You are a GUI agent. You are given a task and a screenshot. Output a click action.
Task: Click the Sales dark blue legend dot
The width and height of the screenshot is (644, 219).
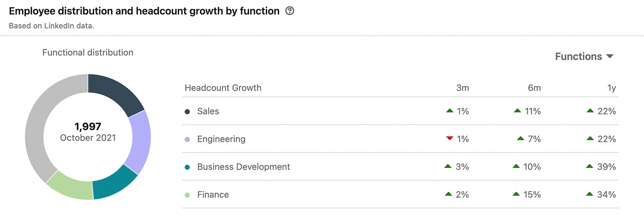(188, 111)
